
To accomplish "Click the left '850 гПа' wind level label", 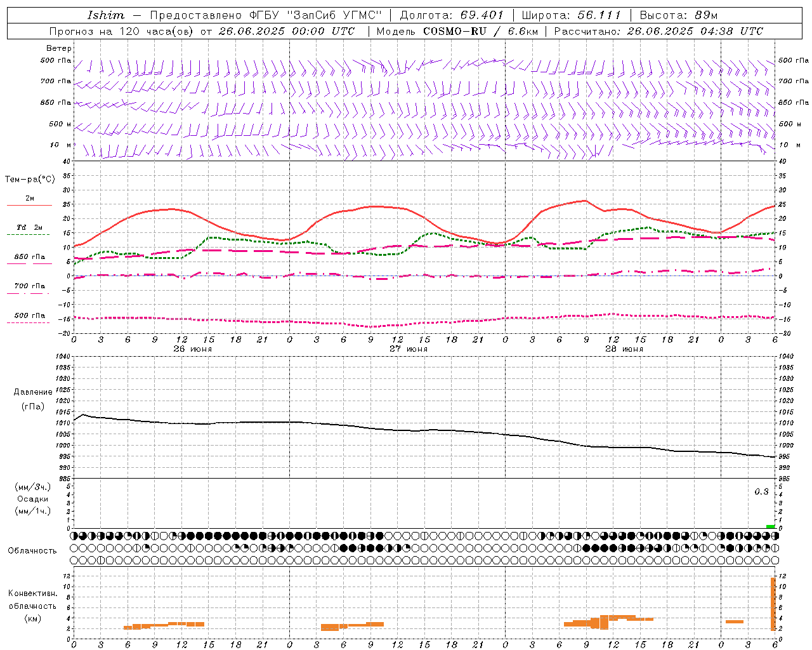I will pyautogui.click(x=56, y=102).
